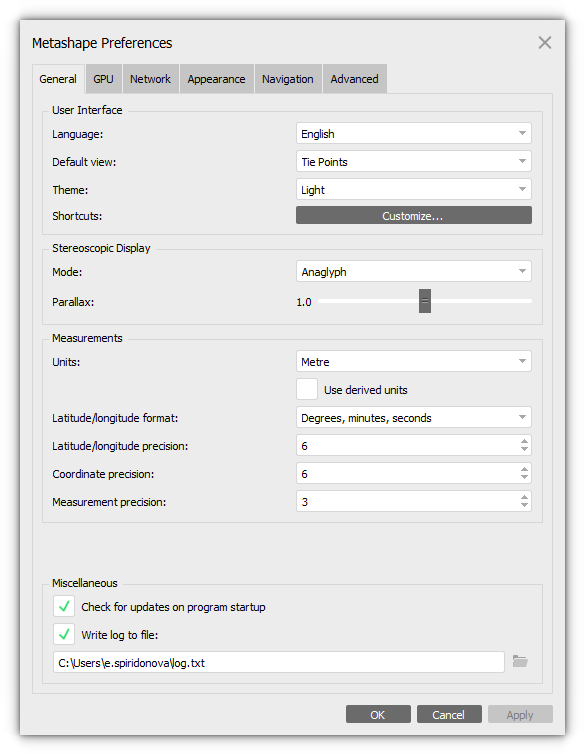Switch to the General tab

(x=58, y=79)
